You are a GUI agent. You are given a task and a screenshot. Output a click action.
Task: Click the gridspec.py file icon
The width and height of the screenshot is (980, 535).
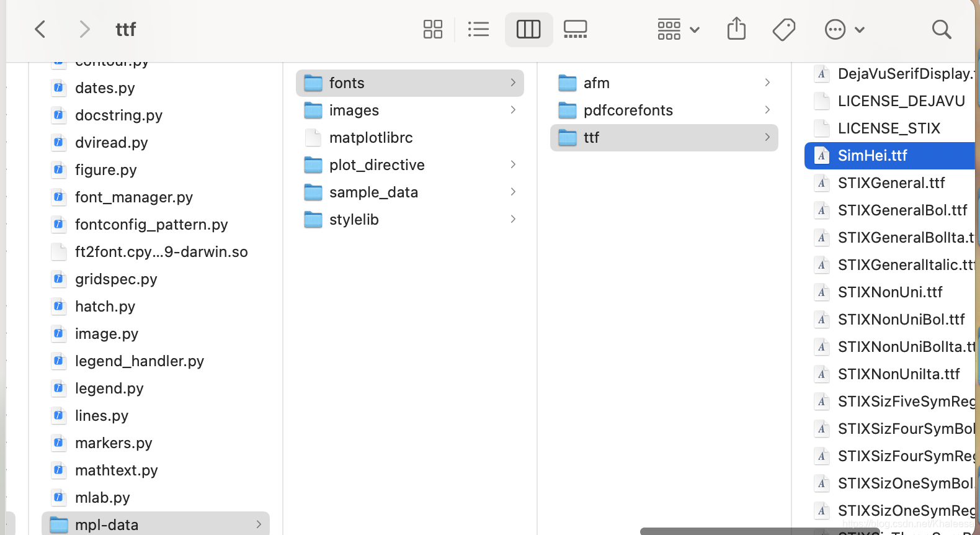point(59,279)
